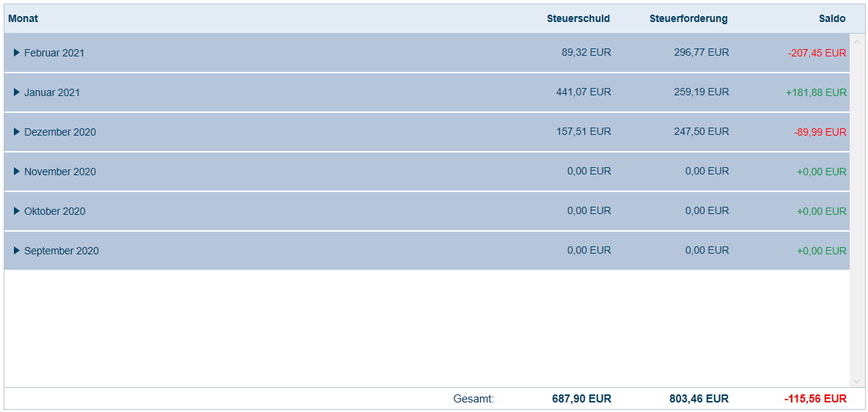The image size is (868, 412).
Task: Click the -207,45 EUR Saldo value
Action: pyautogui.click(x=817, y=53)
